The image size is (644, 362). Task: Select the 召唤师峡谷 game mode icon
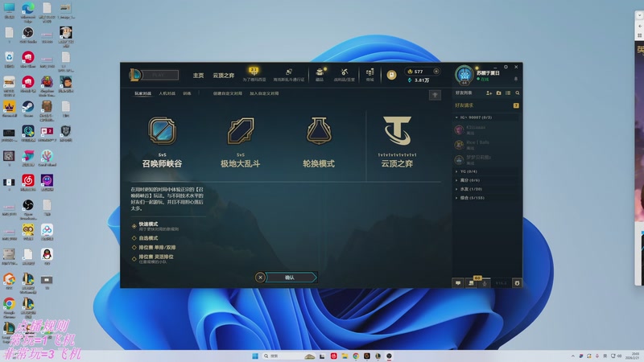point(163,130)
